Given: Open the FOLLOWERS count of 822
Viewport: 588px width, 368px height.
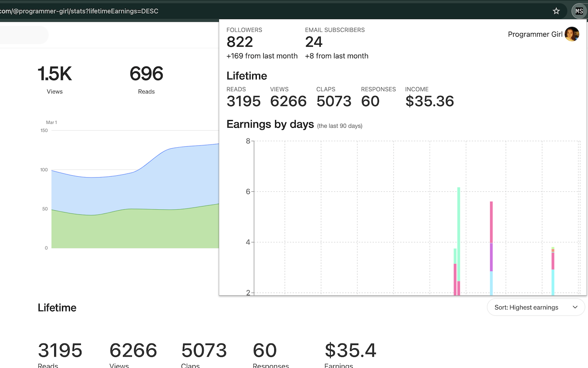Looking at the screenshot, I should [239, 41].
